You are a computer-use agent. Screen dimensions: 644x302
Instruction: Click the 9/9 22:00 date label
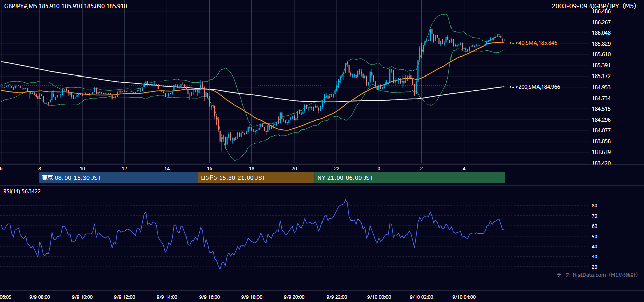[x=337, y=297]
